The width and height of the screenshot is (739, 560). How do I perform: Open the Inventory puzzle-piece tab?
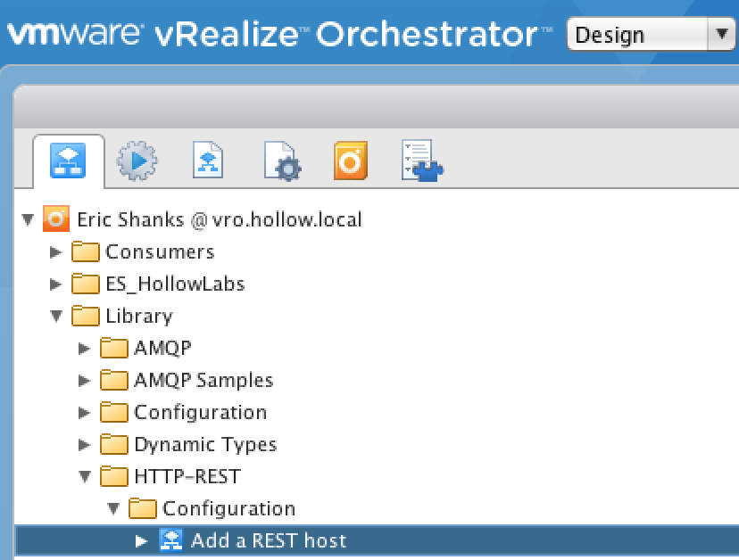[x=422, y=161]
